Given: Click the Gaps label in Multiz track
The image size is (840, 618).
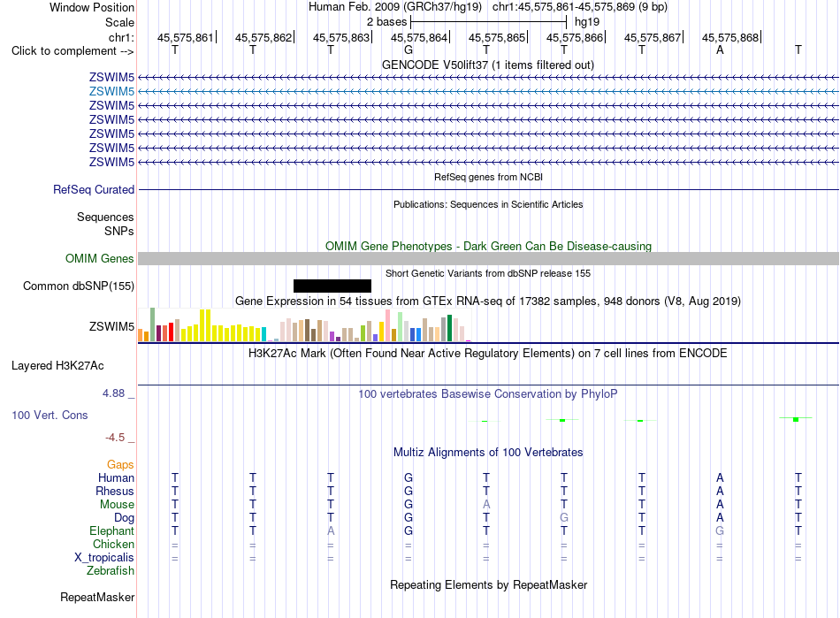Looking at the screenshot, I should pos(120,465).
